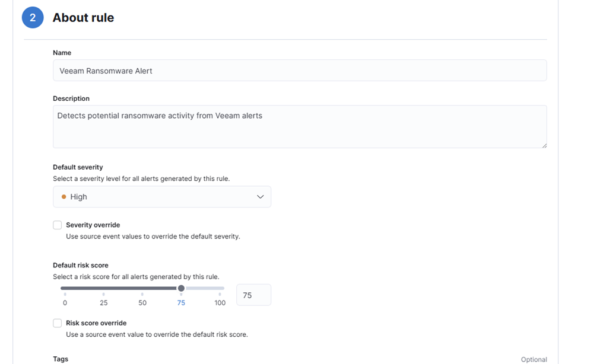
Task: Click the risk score slider handle
Action: coord(181,288)
